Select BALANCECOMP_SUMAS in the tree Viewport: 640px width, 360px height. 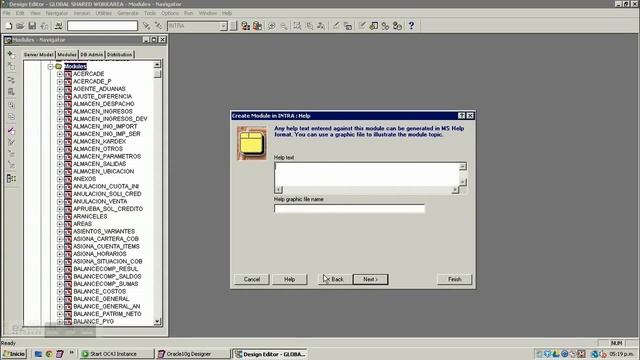click(106, 284)
